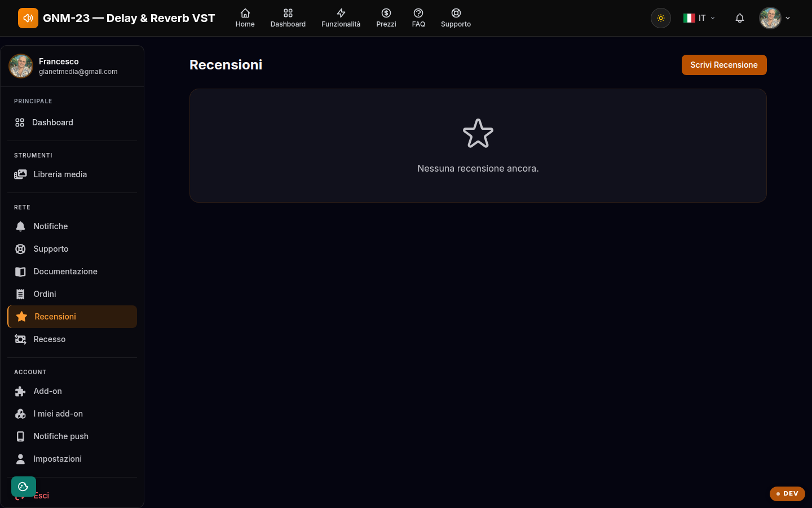This screenshot has width=812, height=508.
Task: Click the PRINCIPALE section label
Action: [33, 101]
